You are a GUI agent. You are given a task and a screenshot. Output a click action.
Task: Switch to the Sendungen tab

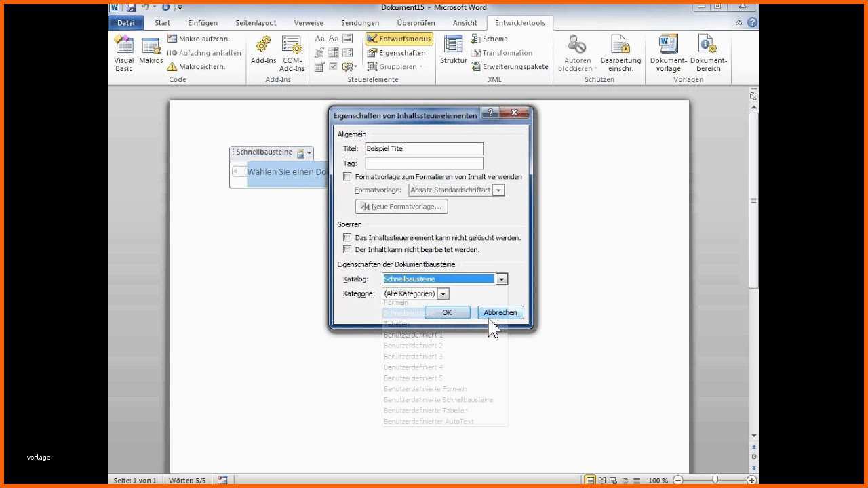[360, 22]
